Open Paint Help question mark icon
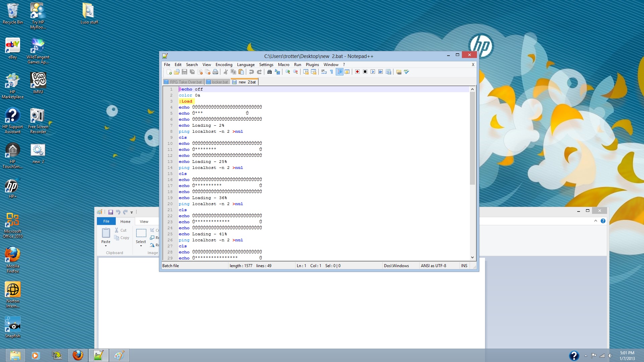644x362 pixels. pos(603,221)
